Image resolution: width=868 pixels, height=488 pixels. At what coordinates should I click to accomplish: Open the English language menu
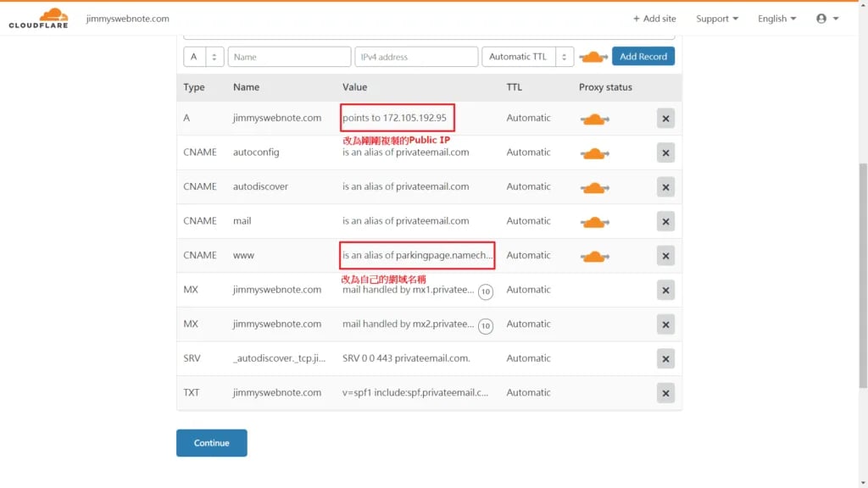pyautogui.click(x=776, y=19)
